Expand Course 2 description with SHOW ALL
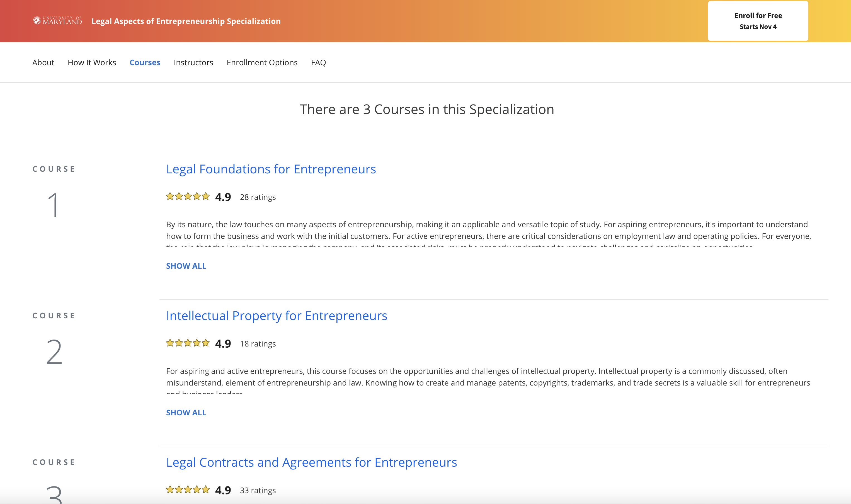This screenshot has width=851, height=504. (186, 413)
